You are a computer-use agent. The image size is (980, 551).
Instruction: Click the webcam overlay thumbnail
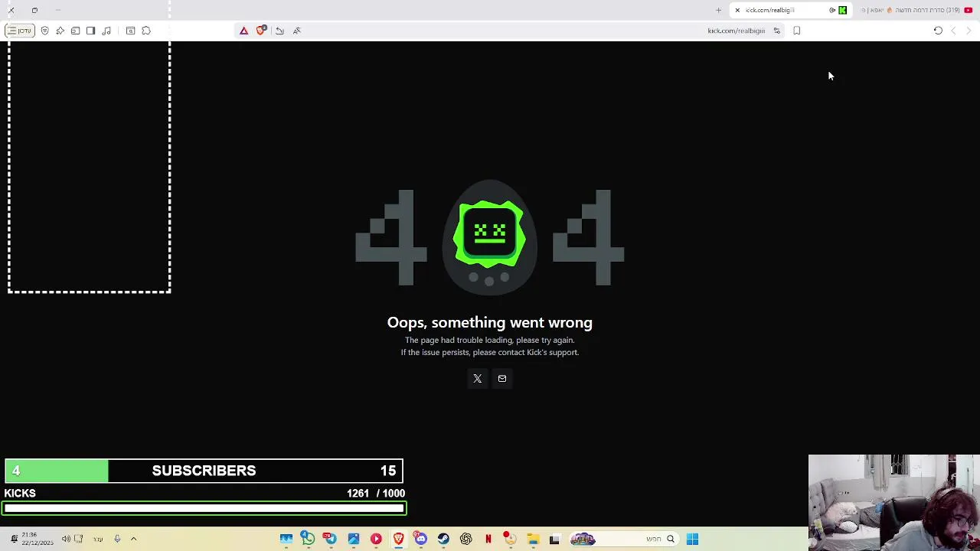pyautogui.click(x=893, y=503)
